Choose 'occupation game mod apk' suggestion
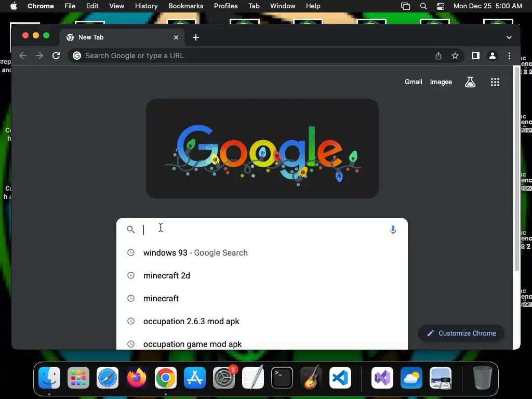Image resolution: width=532 pixels, height=399 pixels. (x=262, y=343)
